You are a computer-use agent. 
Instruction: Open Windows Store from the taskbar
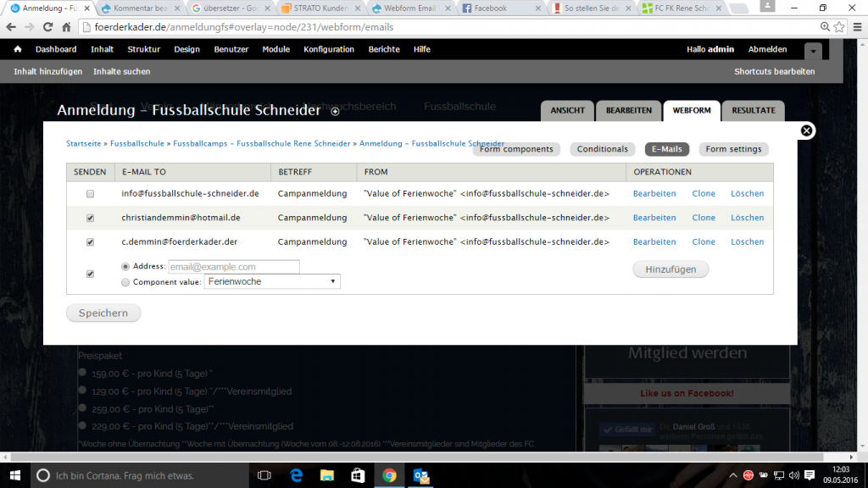coord(358,475)
